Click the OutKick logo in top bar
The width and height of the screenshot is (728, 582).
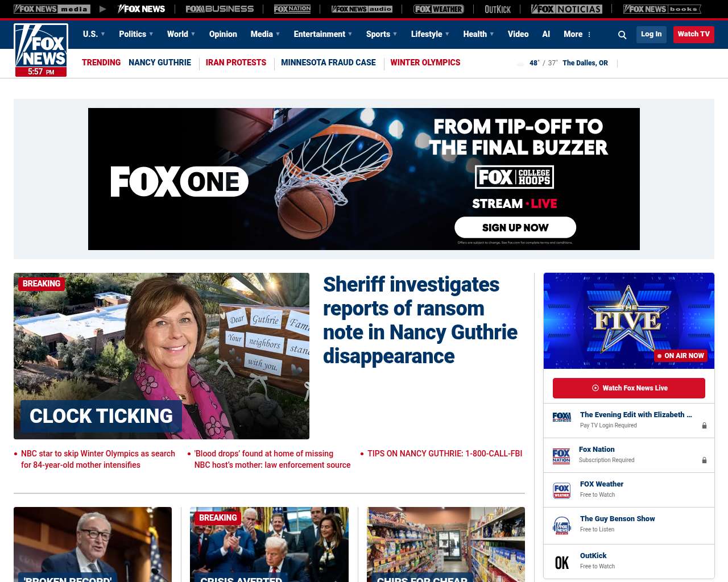pos(498,9)
